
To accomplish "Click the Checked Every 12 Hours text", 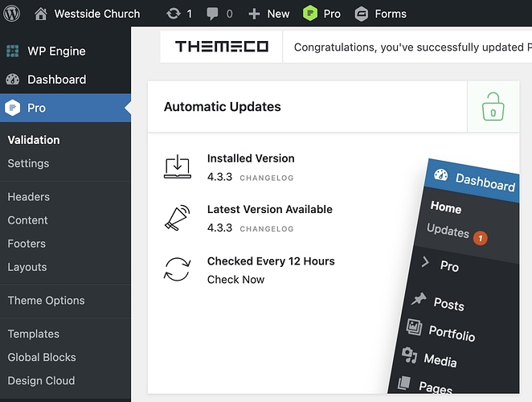I will coord(271,261).
